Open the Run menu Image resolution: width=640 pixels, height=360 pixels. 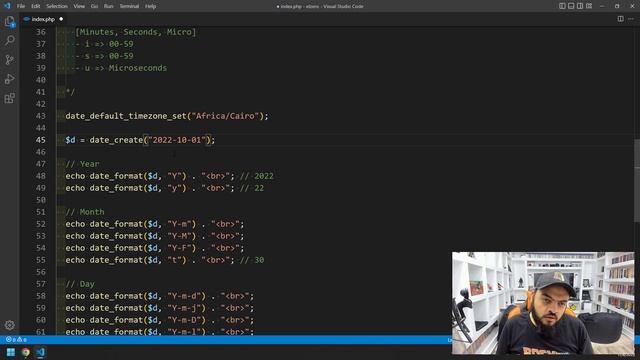point(109,6)
